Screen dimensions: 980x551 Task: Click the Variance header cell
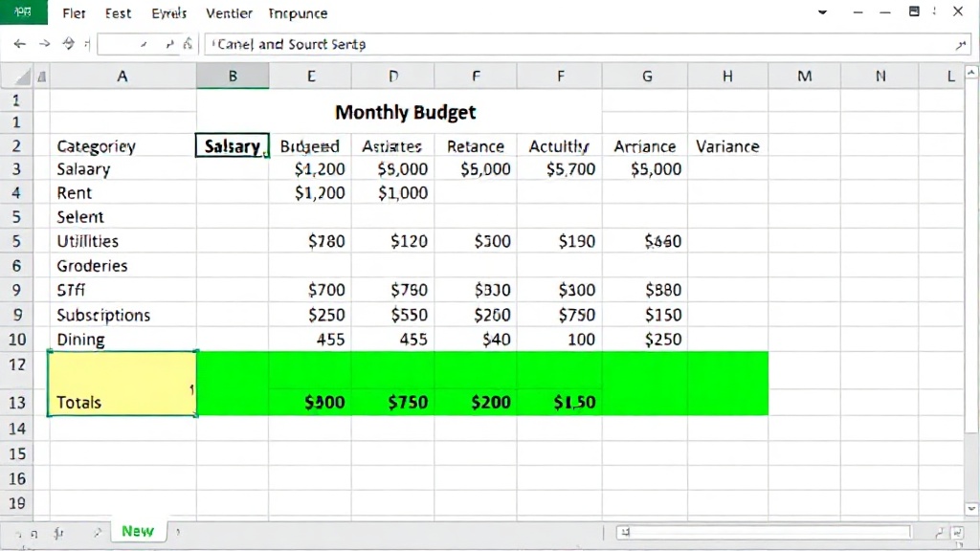(727, 146)
